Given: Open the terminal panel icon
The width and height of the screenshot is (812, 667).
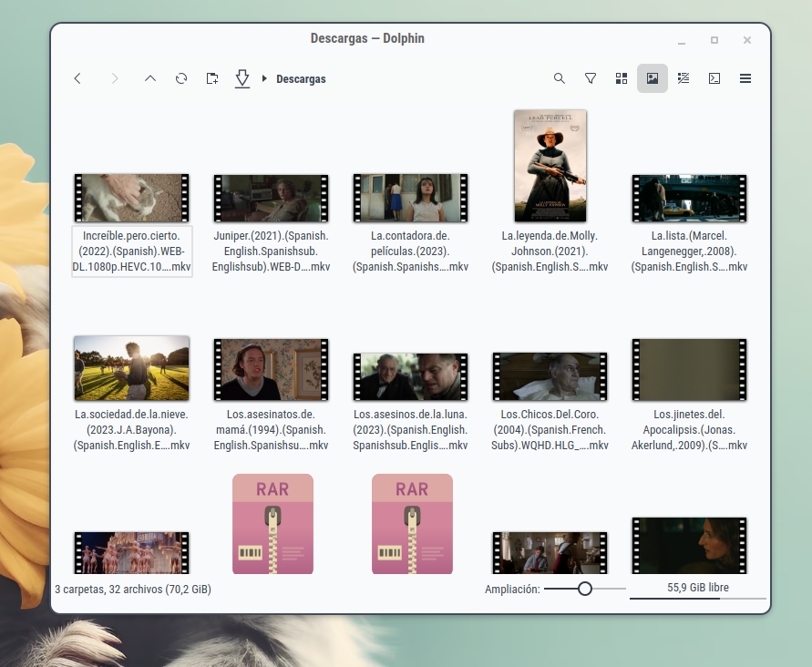Looking at the screenshot, I should 714,79.
